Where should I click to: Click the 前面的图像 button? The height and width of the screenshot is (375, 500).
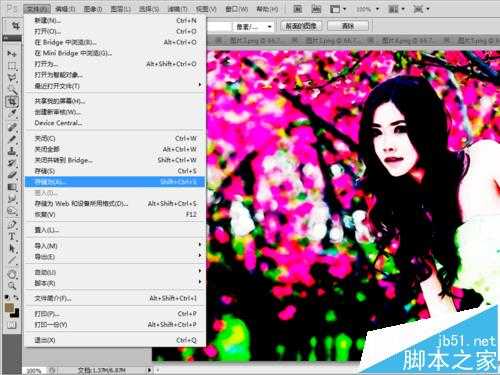point(301,26)
